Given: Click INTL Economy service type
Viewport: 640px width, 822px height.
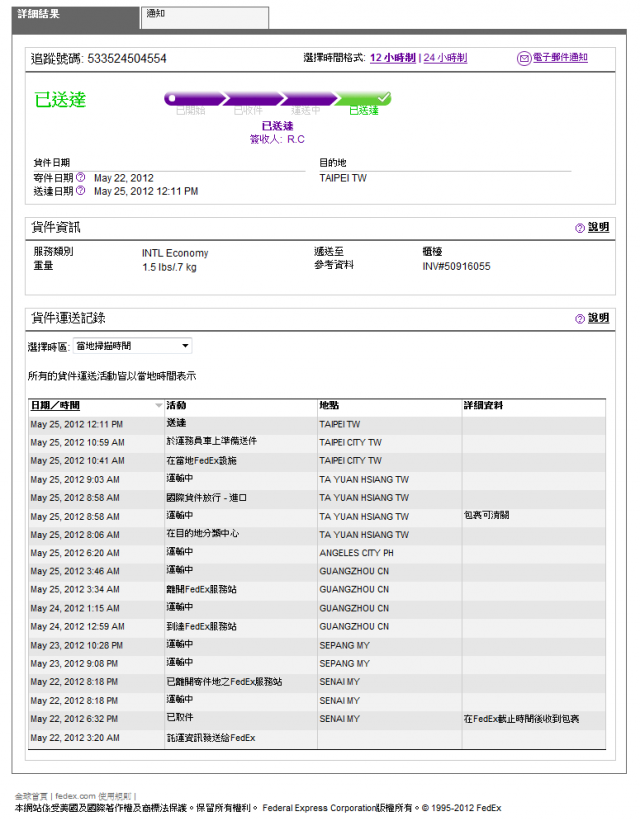Looking at the screenshot, I should (175, 253).
